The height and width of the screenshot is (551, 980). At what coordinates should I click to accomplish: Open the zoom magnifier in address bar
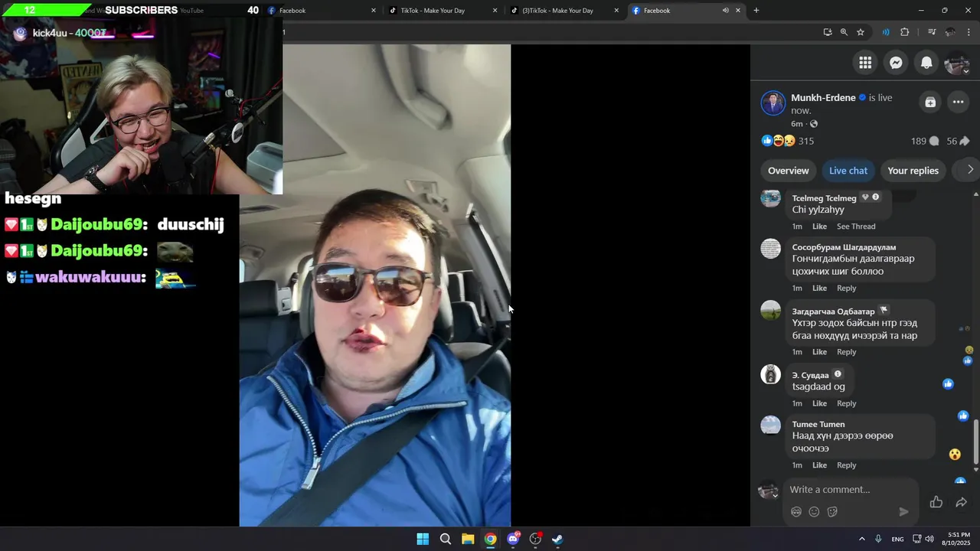(x=844, y=32)
